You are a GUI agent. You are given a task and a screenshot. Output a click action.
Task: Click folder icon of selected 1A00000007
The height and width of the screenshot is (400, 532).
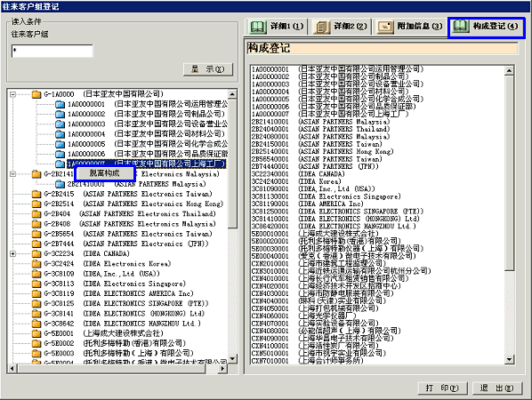(x=60, y=164)
